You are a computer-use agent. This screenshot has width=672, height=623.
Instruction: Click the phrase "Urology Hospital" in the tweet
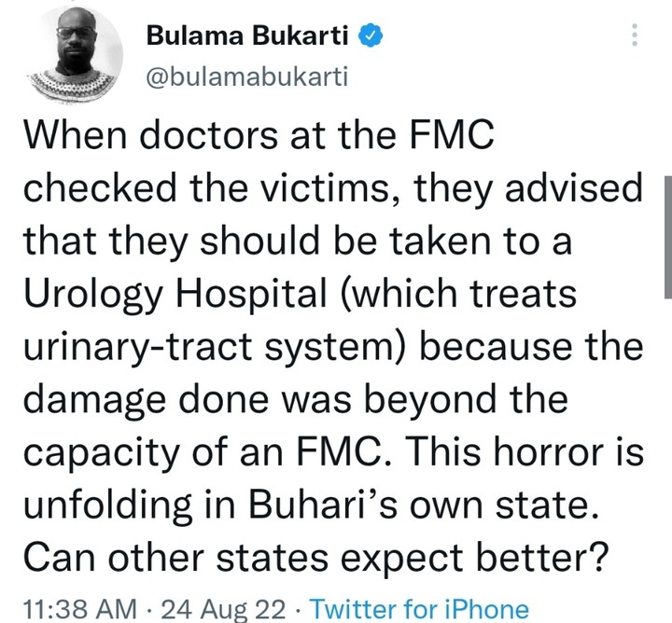(175, 294)
